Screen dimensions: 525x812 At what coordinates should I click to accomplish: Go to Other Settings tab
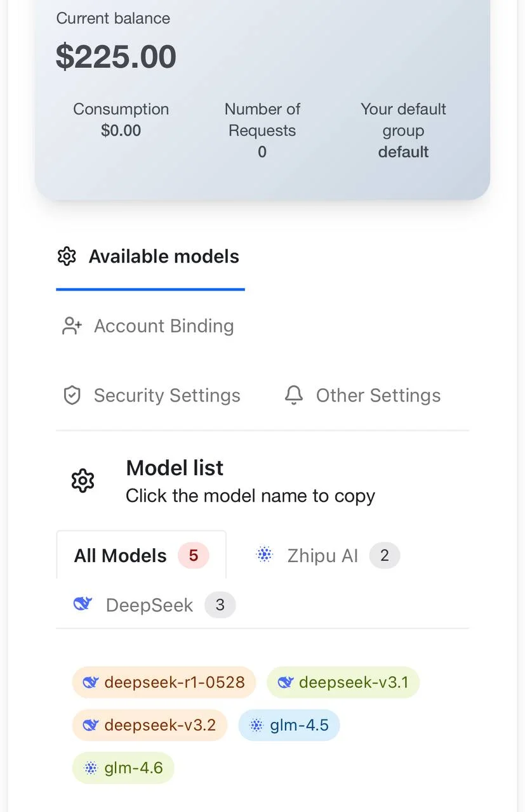(378, 395)
